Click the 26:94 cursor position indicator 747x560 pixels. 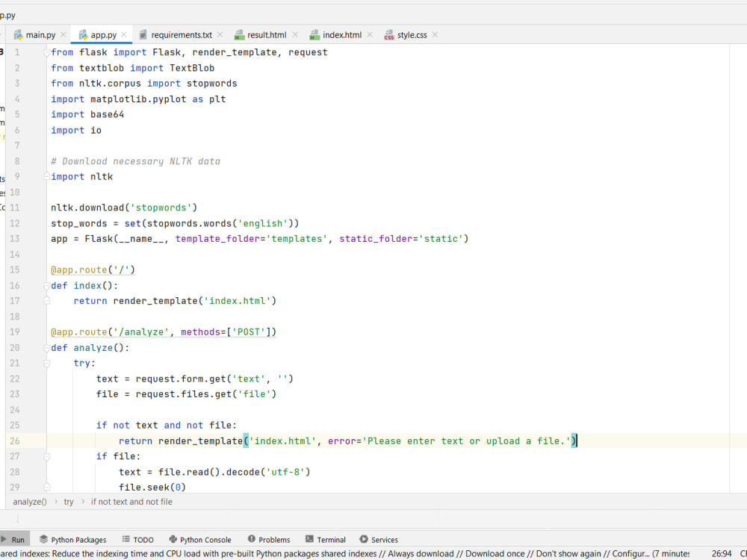(722, 553)
